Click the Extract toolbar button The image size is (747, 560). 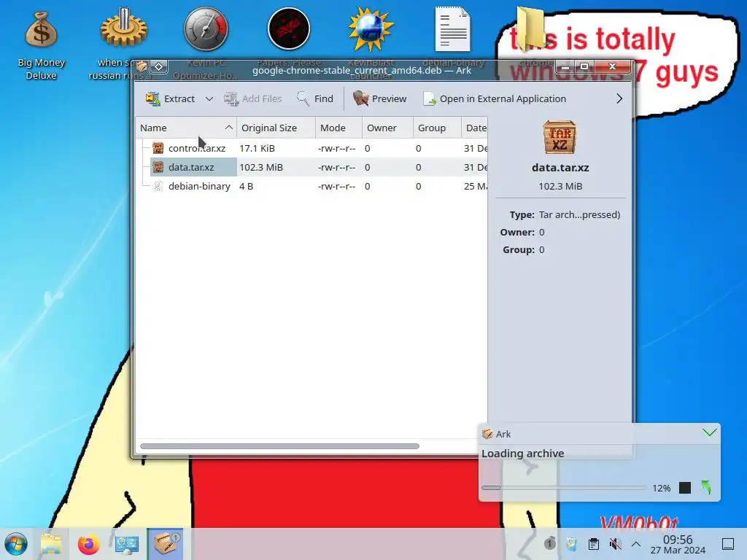[x=170, y=98]
